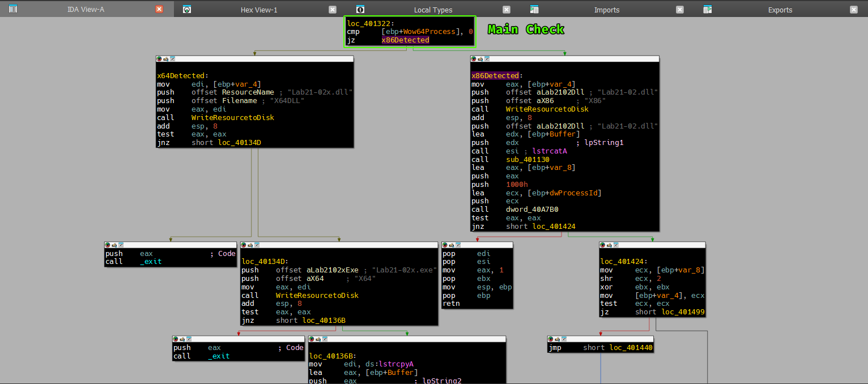Click the IDA View-A tab icon

click(x=13, y=9)
